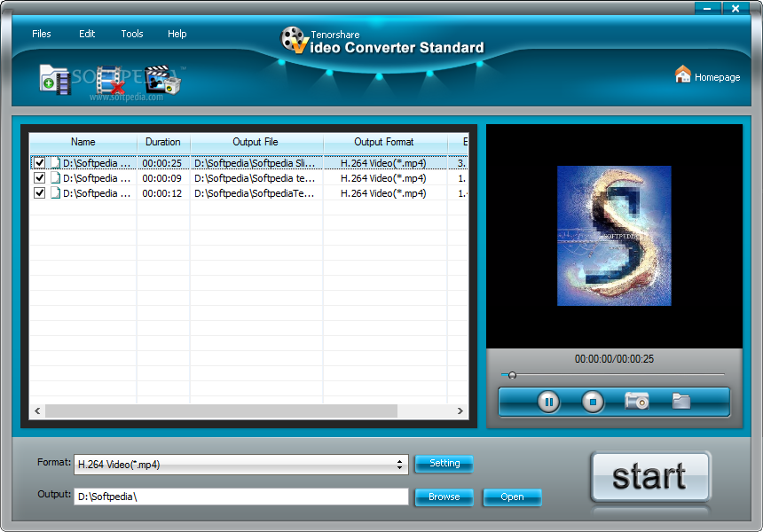Click the horizontal scrollbar left arrow
Screen dimensions: 763x532
(37, 411)
